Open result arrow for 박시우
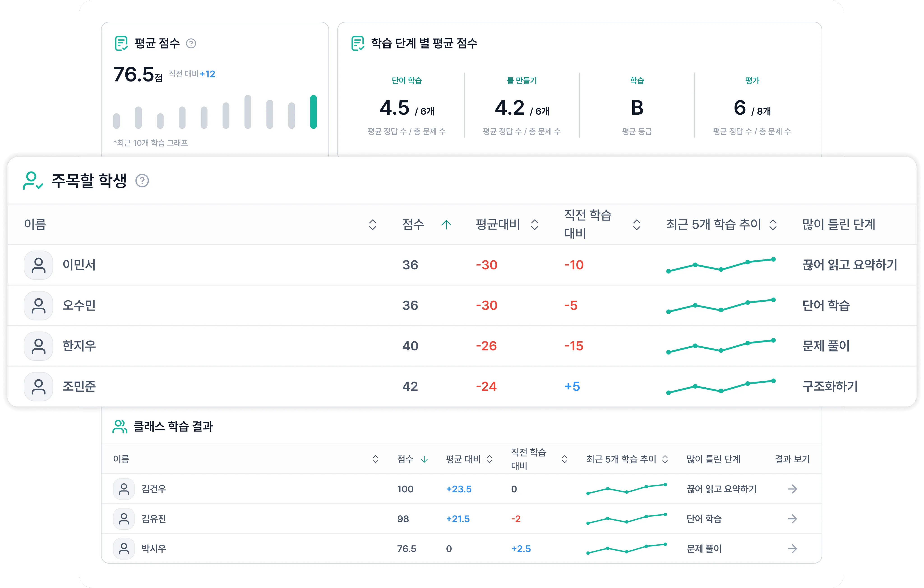The height and width of the screenshot is (588, 924). 792,549
